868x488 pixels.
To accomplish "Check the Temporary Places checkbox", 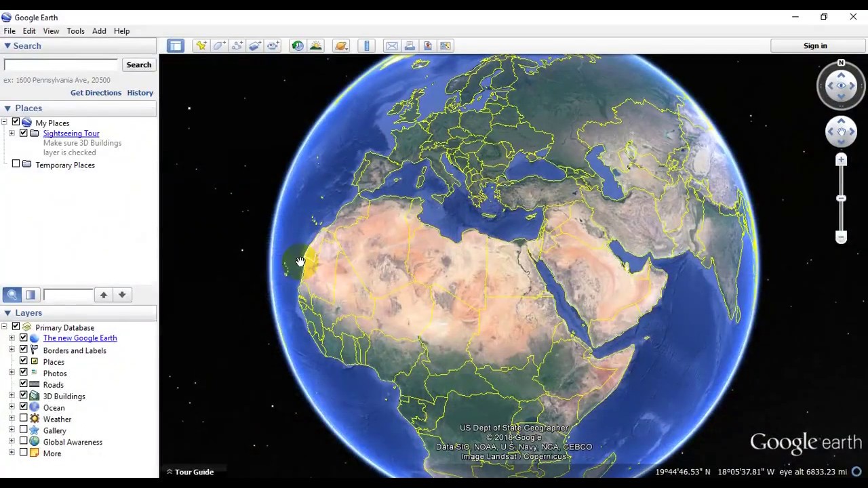I will pyautogui.click(x=16, y=164).
